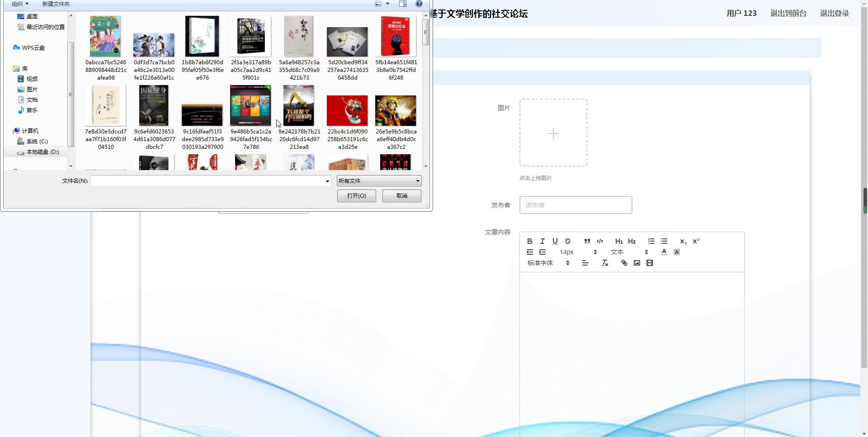The height and width of the screenshot is (437, 868).
Task: Insert a video into the editor
Action: click(650, 263)
